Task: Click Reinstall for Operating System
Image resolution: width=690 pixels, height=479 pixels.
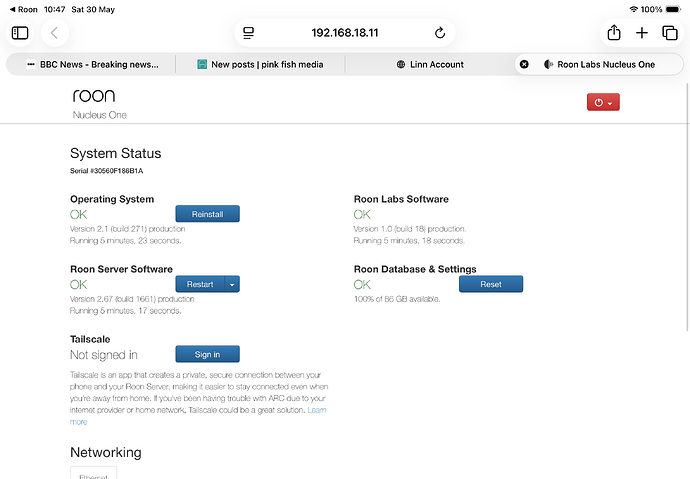Action: (x=207, y=214)
